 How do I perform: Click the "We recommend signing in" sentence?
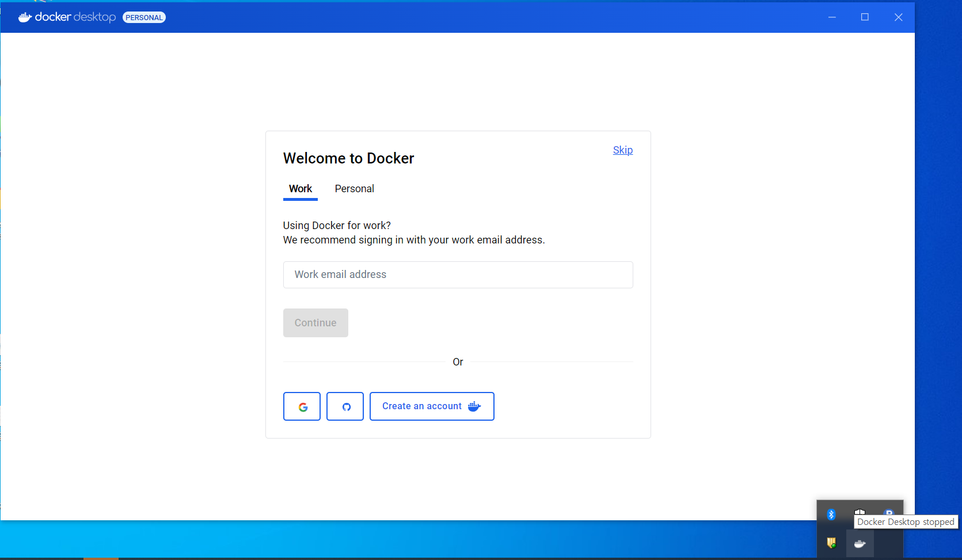click(x=414, y=240)
